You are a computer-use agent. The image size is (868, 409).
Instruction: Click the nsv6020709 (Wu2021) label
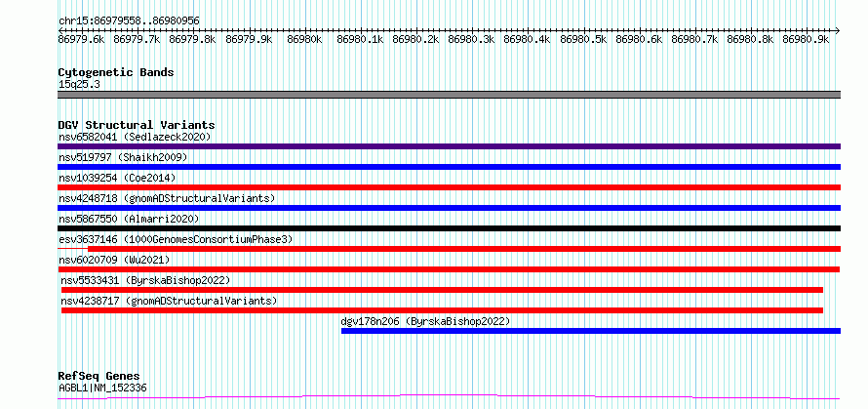click(114, 260)
